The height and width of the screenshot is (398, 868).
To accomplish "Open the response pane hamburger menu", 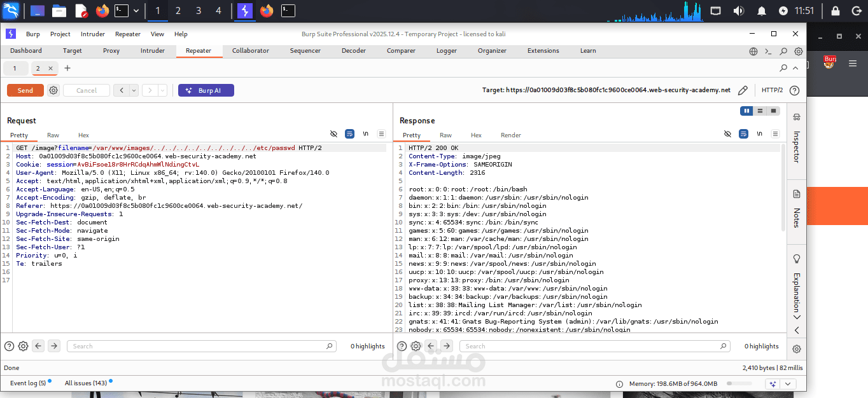I will [x=775, y=134].
